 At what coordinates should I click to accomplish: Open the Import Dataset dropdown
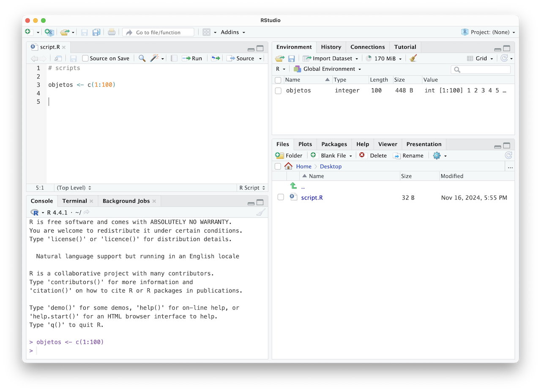pyautogui.click(x=331, y=58)
